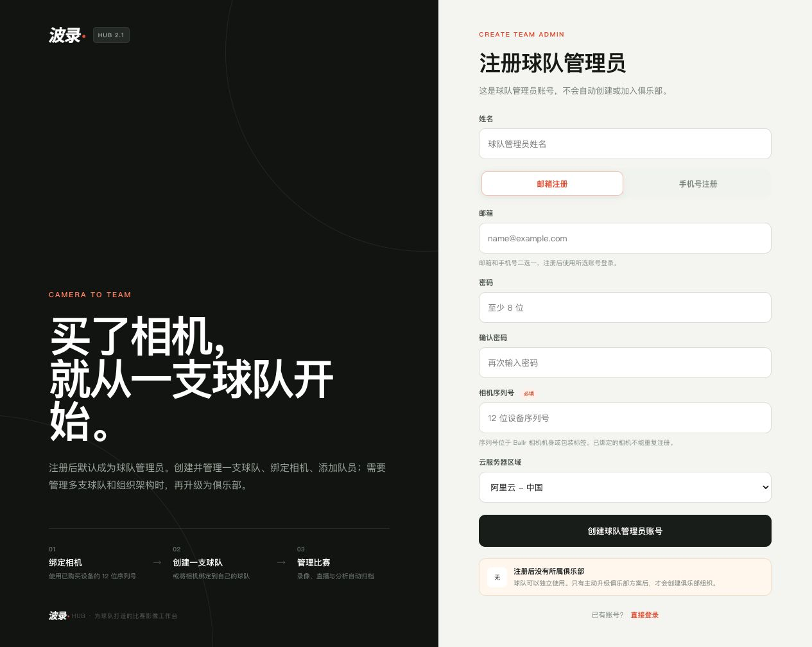Click the 注册球队管理员 heading

point(552,63)
